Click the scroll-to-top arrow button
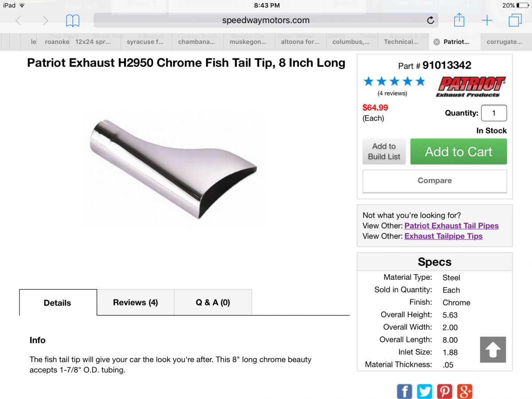The width and height of the screenshot is (532, 399). [493, 350]
